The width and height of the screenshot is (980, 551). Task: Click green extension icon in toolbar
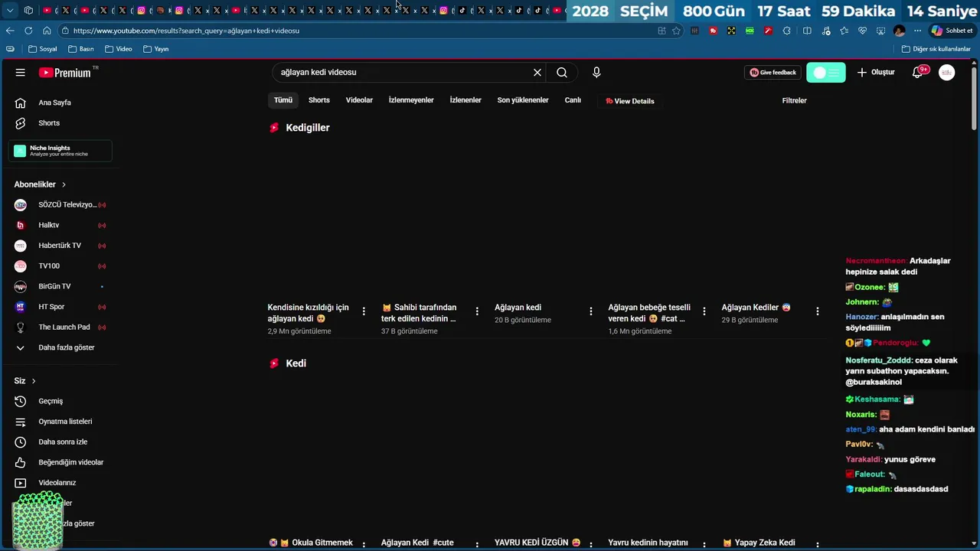tap(750, 31)
